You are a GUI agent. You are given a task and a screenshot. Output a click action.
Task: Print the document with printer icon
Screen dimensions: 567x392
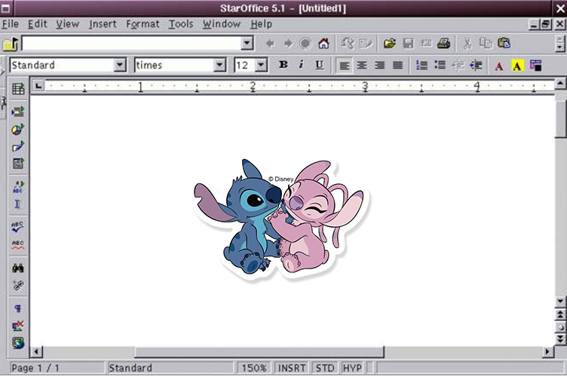pyautogui.click(x=443, y=44)
